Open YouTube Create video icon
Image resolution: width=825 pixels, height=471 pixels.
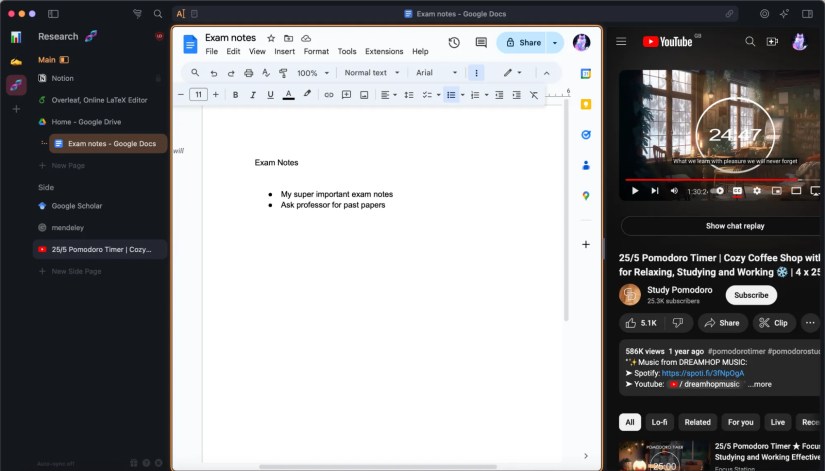(x=772, y=41)
